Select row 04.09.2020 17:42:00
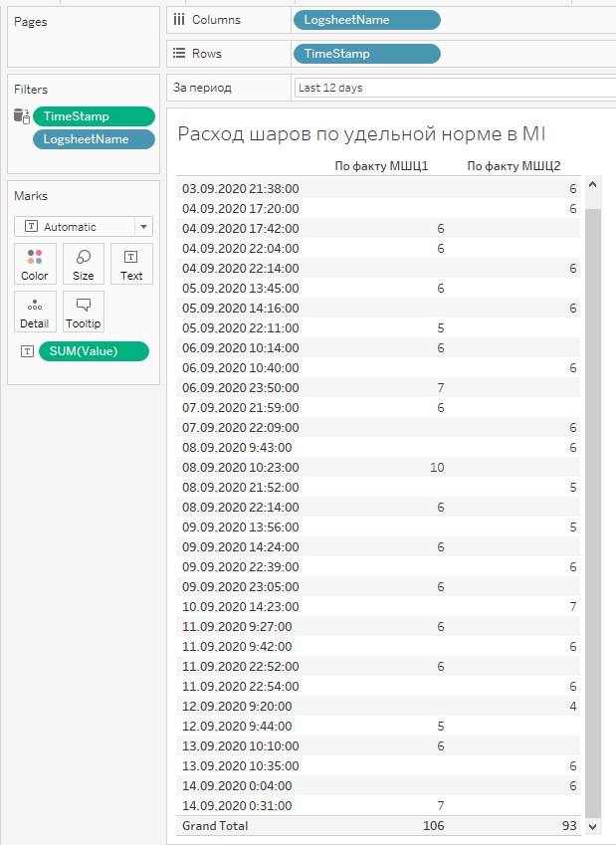The width and height of the screenshot is (616, 845). pos(378,229)
